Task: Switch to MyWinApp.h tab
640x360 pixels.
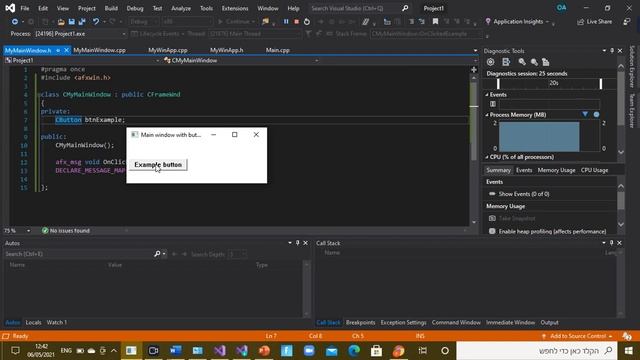Action: [227, 50]
